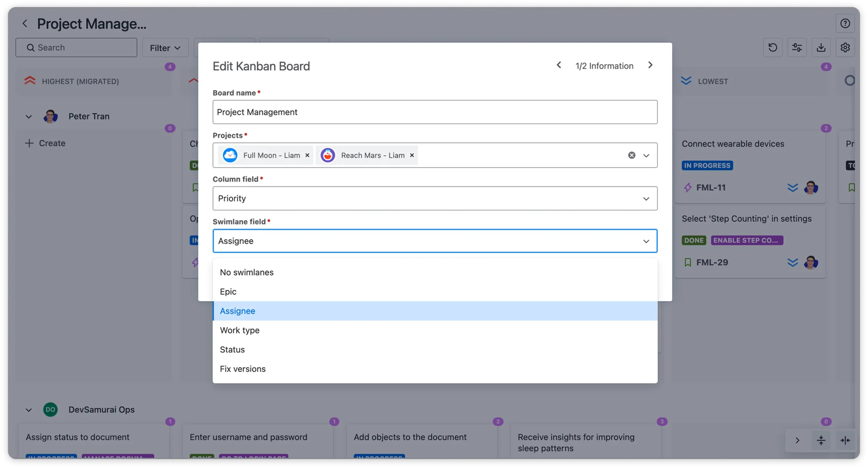Screen dimensions: 868x468
Task: Click Create in Peter Tran swimlane
Action: (x=45, y=143)
